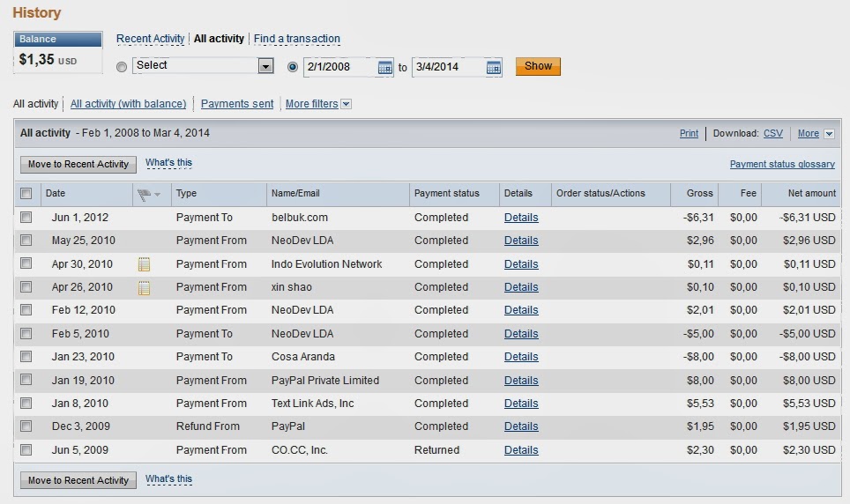Tick the select-all checkbox in header
Viewport: 850px width, 504px height.
pos(26,194)
